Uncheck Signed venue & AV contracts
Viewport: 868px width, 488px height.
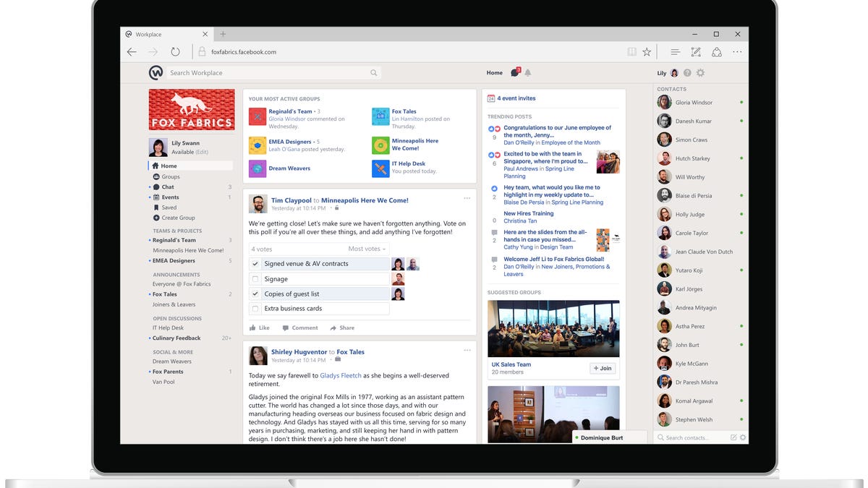pyautogui.click(x=255, y=264)
